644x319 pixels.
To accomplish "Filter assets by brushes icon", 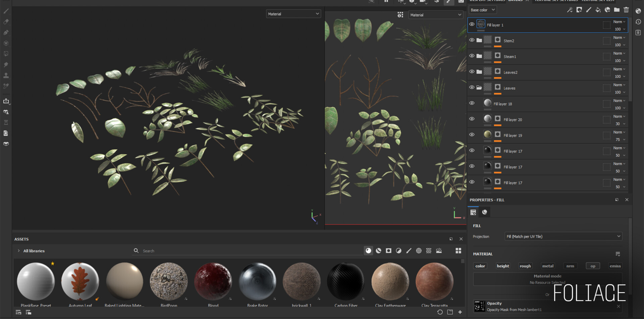I will (409, 251).
